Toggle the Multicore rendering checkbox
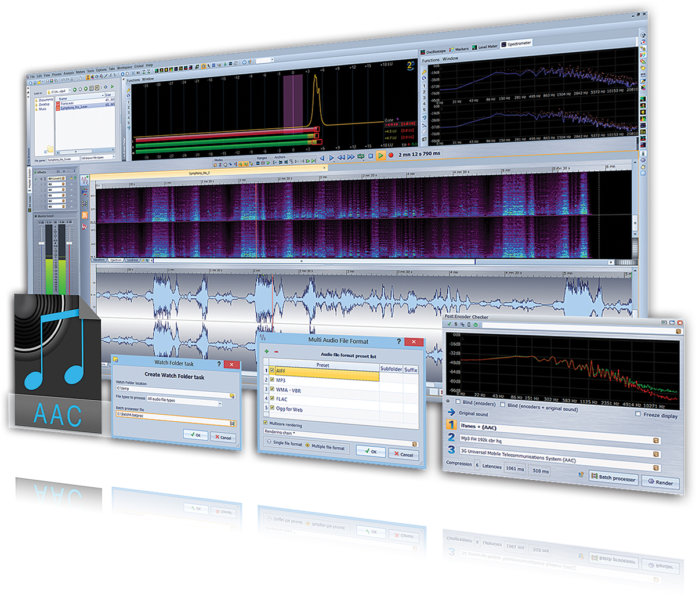Image resolution: width=696 pixels, height=597 pixels. (x=265, y=423)
